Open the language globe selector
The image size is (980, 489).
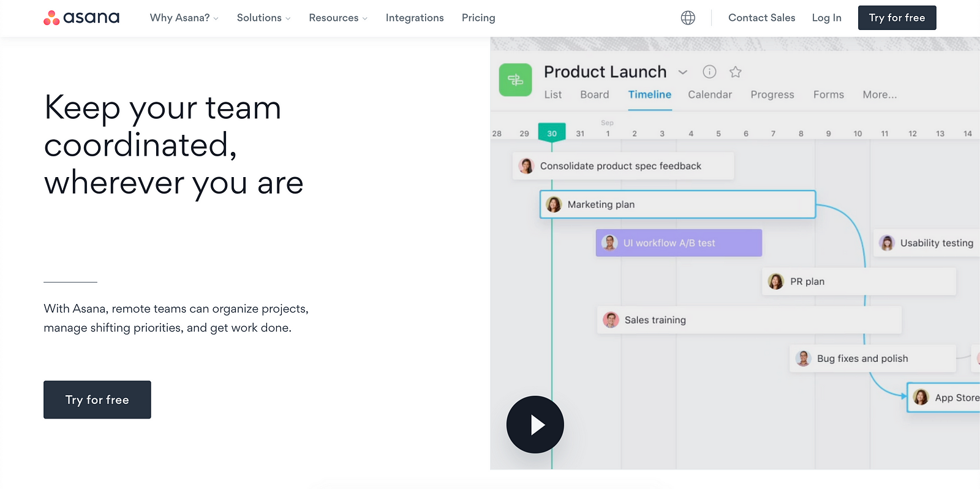688,18
